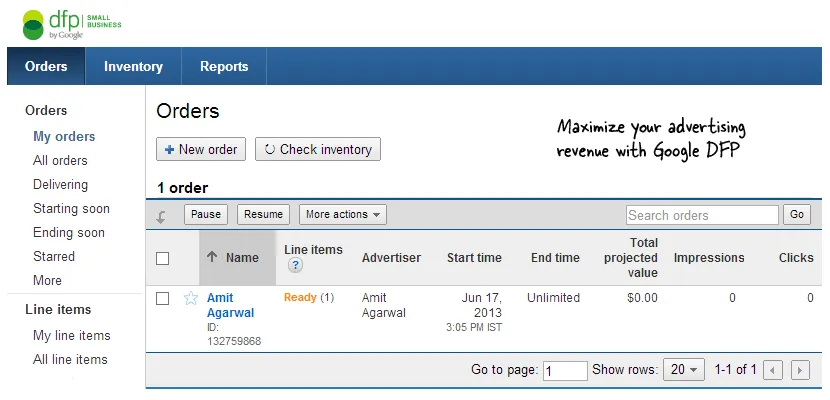830x400 pixels.
Task: Go to the next results page arrow
Action: 799,370
